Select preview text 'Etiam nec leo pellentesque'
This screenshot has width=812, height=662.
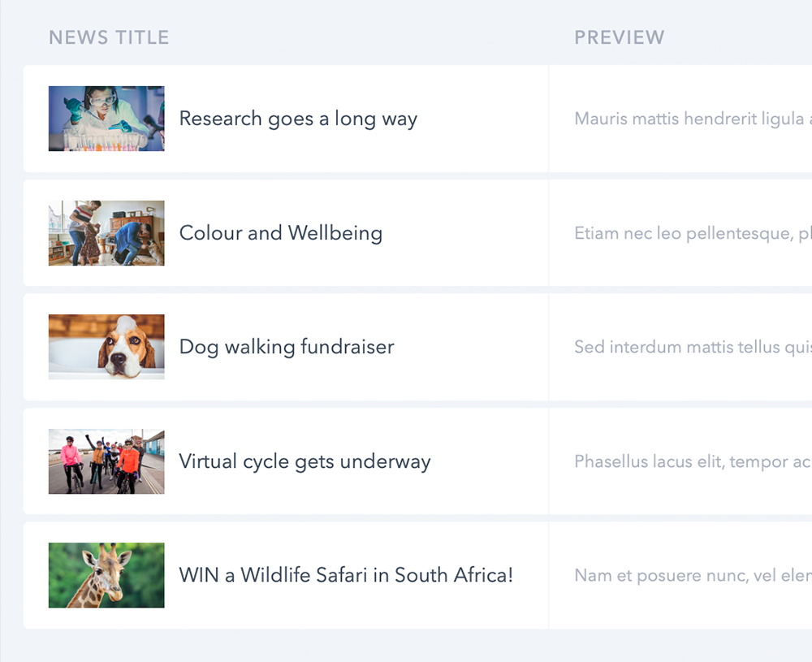(x=690, y=234)
